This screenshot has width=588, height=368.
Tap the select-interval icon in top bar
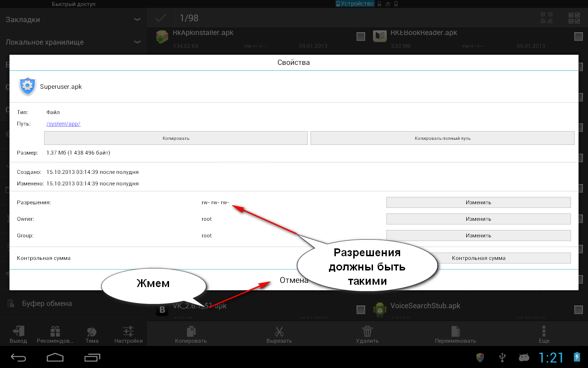click(x=547, y=18)
